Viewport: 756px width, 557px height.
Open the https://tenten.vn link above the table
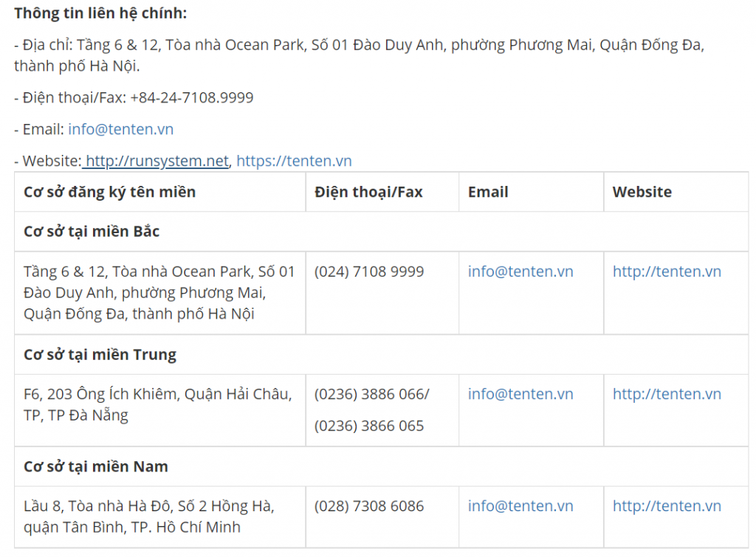294,161
